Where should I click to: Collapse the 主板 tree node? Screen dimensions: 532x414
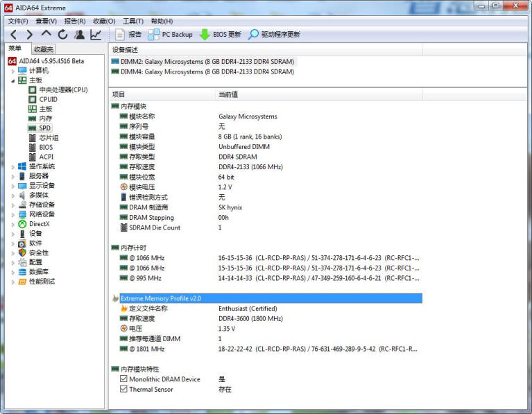(13, 80)
